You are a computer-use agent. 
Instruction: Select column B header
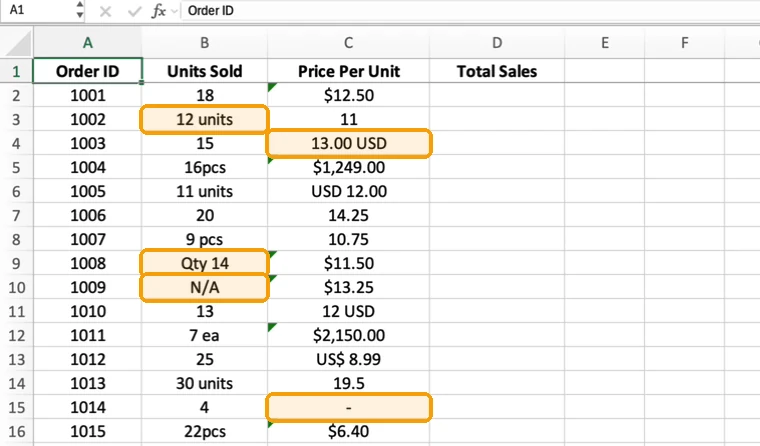point(205,43)
